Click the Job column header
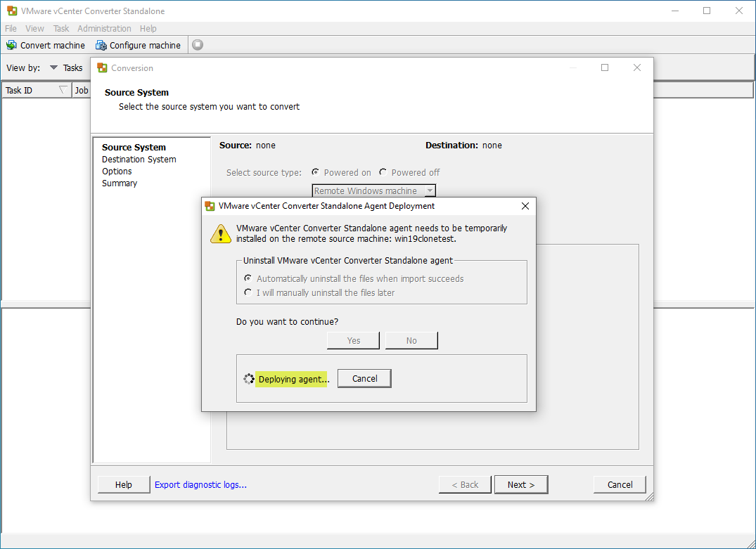756x549 pixels. [x=82, y=90]
